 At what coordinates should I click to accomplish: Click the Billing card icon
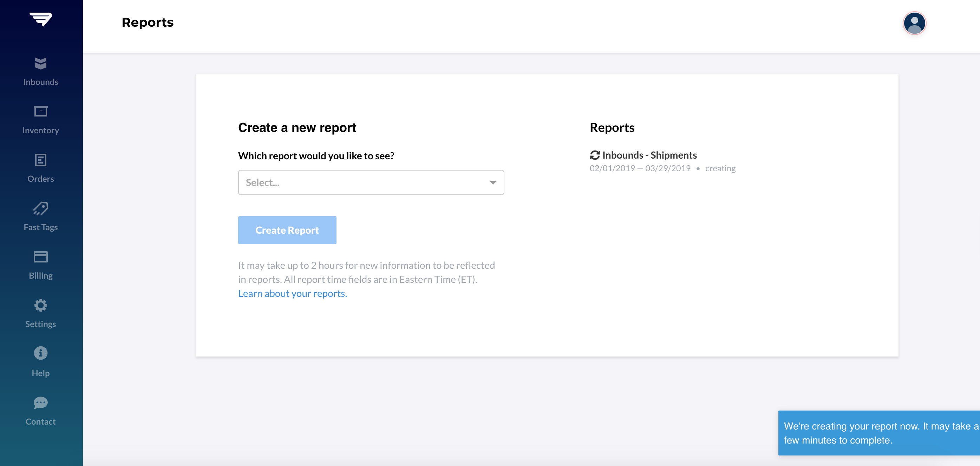coord(41,257)
